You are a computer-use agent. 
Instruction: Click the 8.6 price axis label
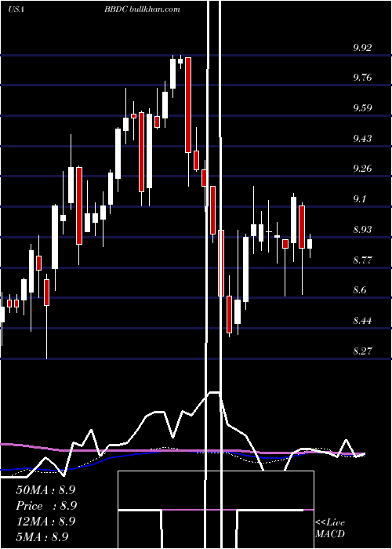click(359, 290)
